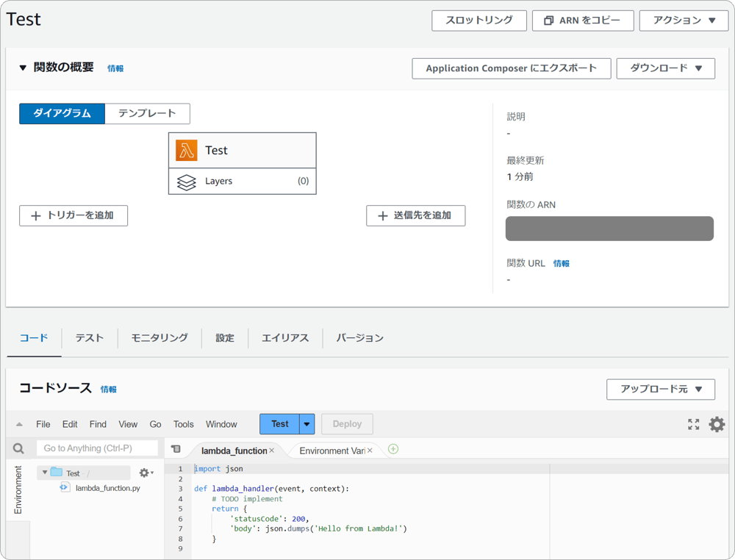Open the code editor settings gear
Image resolution: width=735 pixels, height=560 pixels.
716,424
